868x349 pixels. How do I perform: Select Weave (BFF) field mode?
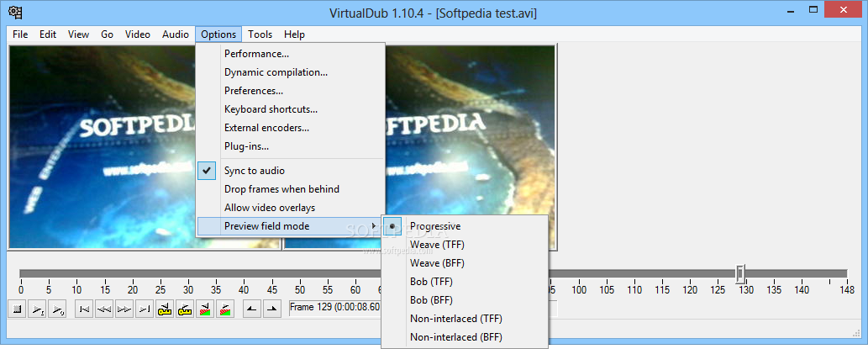click(465, 262)
